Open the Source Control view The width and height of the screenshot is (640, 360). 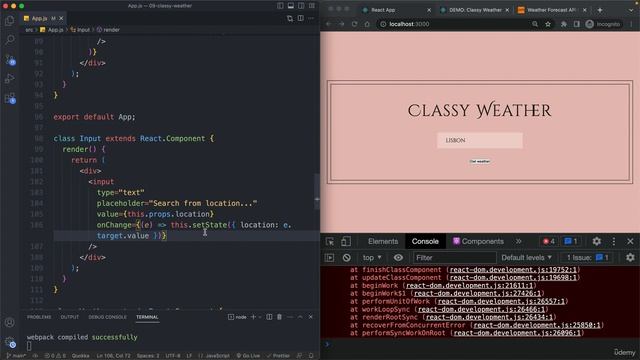click(10, 60)
